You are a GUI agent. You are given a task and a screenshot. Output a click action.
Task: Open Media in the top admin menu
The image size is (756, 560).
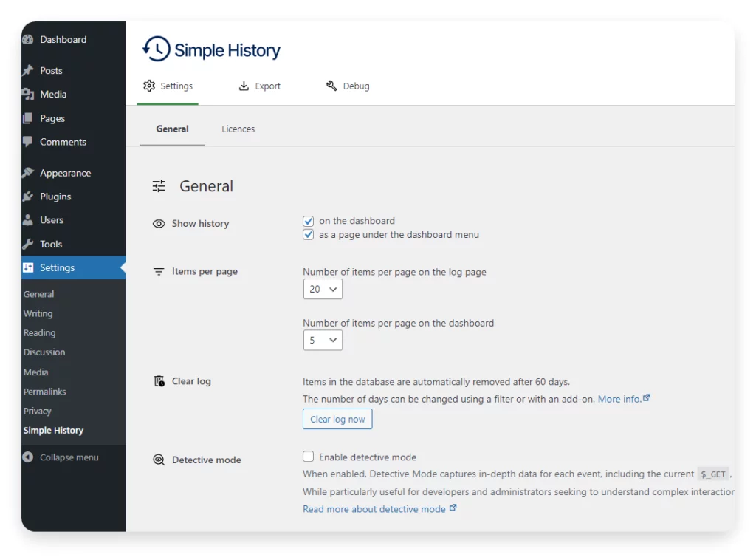[x=73, y=94]
